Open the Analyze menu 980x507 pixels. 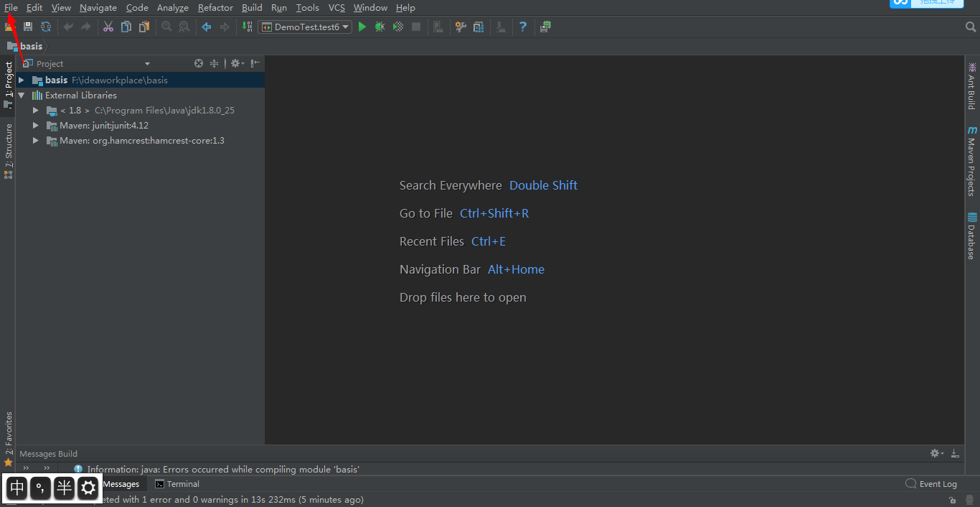click(172, 7)
